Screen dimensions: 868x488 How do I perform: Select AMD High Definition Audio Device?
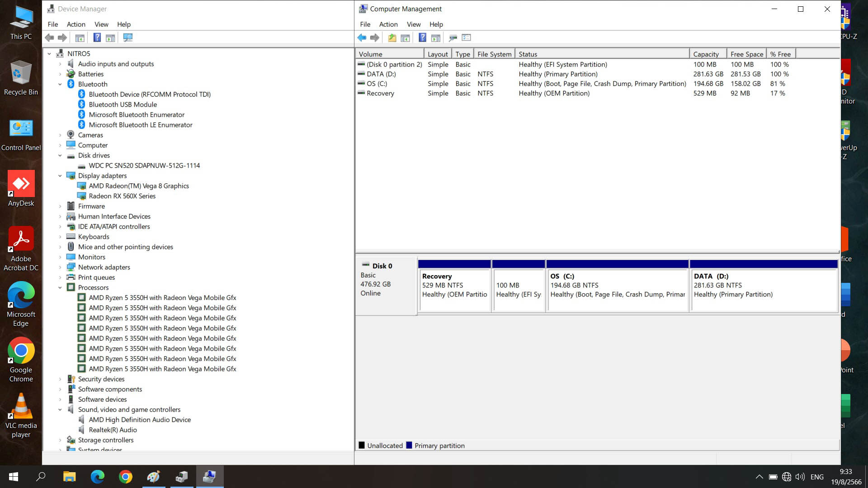click(140, 420)
